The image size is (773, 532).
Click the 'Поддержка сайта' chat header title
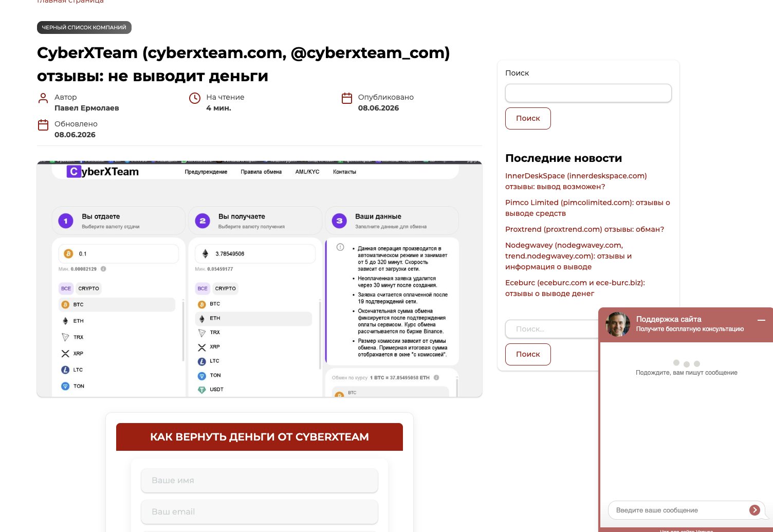pyautogui.click(x=669, y=319)
